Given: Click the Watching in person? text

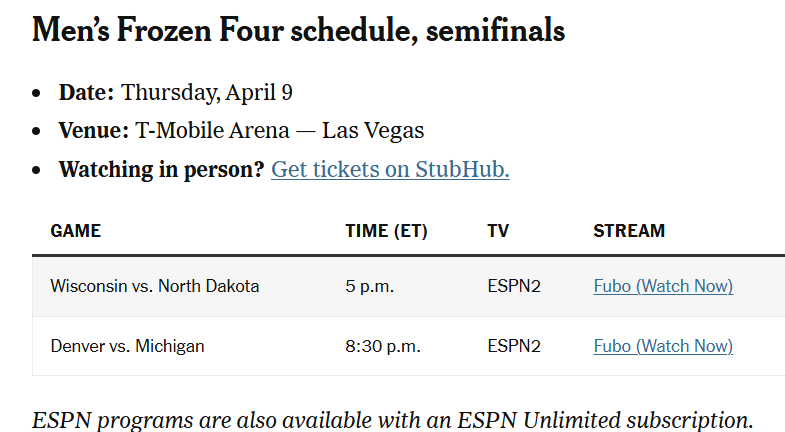Looking at the screenshot, I should click(161, 169).
